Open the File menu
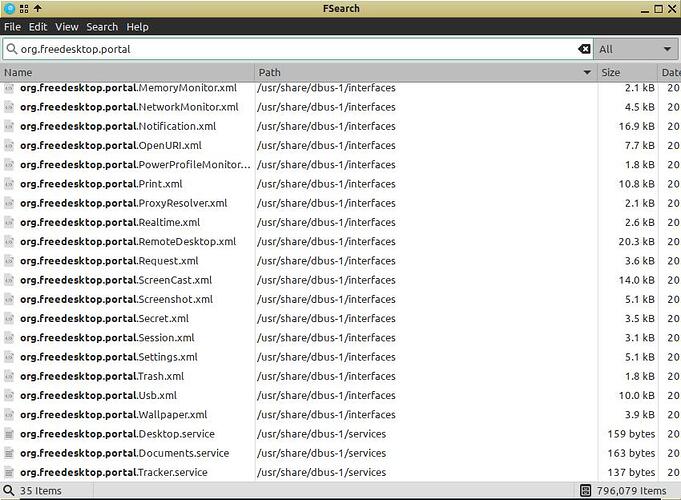 12,27
